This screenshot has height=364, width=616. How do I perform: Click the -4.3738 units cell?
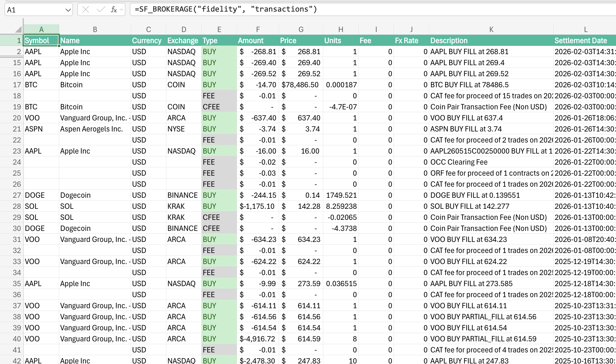(341, 228)
